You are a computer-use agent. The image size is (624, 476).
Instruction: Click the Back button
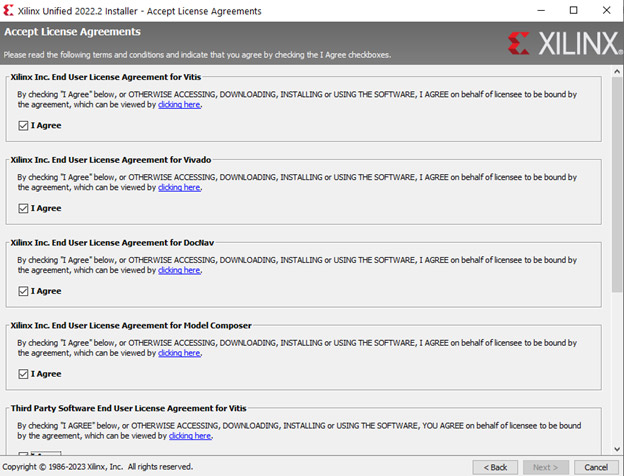coord(495,467)
